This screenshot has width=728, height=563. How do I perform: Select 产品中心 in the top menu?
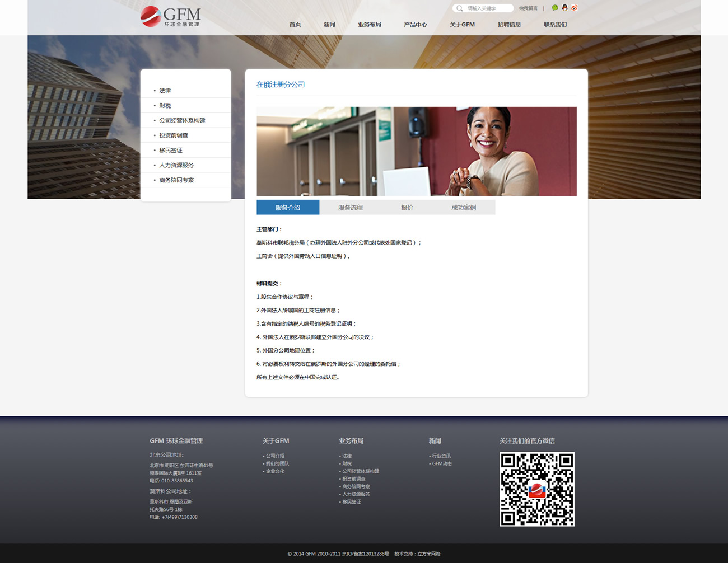click(x=416, y=25)
